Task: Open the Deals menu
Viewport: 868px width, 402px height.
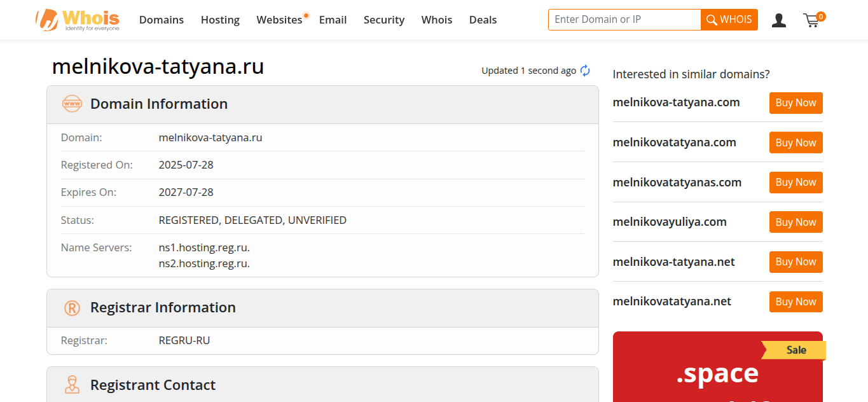Action: pyautogui.click(x=483, y=20)
